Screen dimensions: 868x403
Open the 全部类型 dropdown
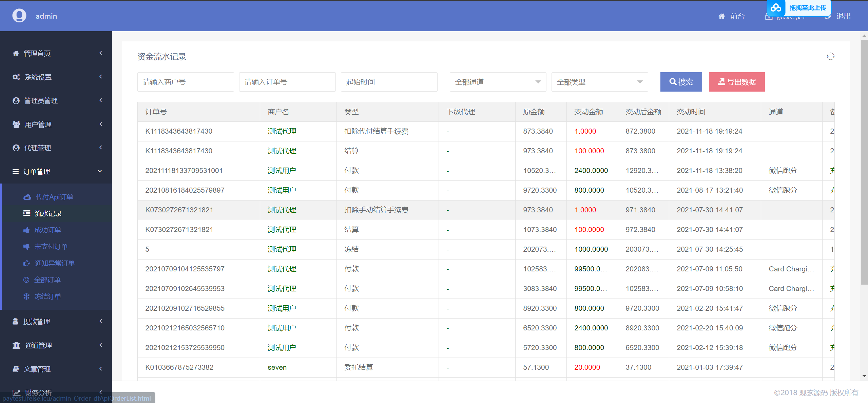[x=599, y=82]
